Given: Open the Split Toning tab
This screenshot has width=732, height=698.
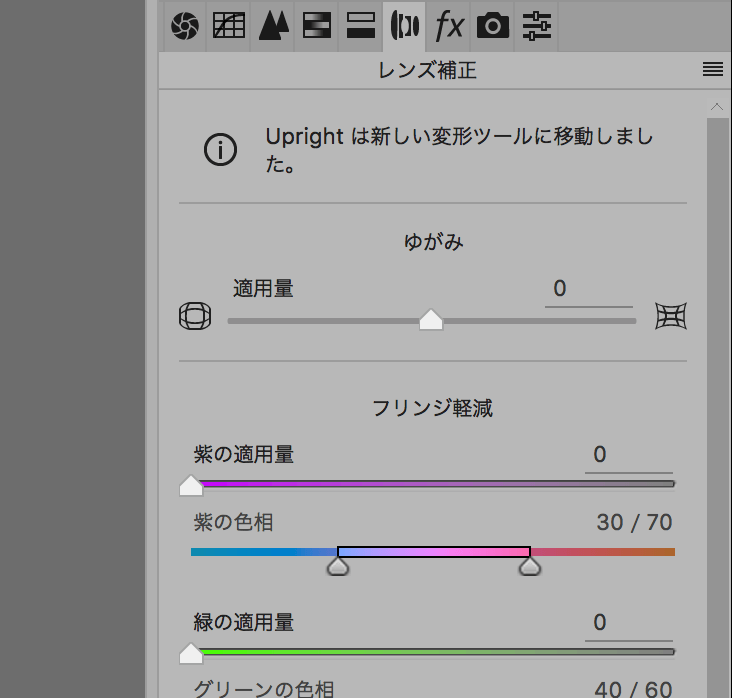Looking at the screenshot, I should click(x=361, y=26).
